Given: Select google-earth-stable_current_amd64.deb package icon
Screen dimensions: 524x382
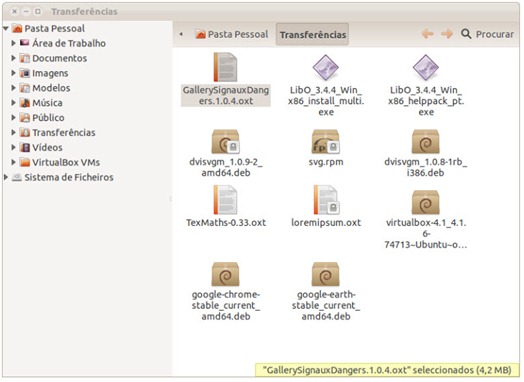Looking at the screenshot, I should [325, 274].
